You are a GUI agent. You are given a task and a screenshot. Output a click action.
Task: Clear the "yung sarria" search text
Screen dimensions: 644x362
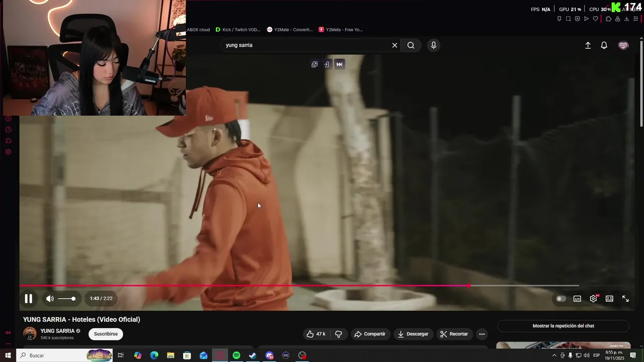click(395, 45)
